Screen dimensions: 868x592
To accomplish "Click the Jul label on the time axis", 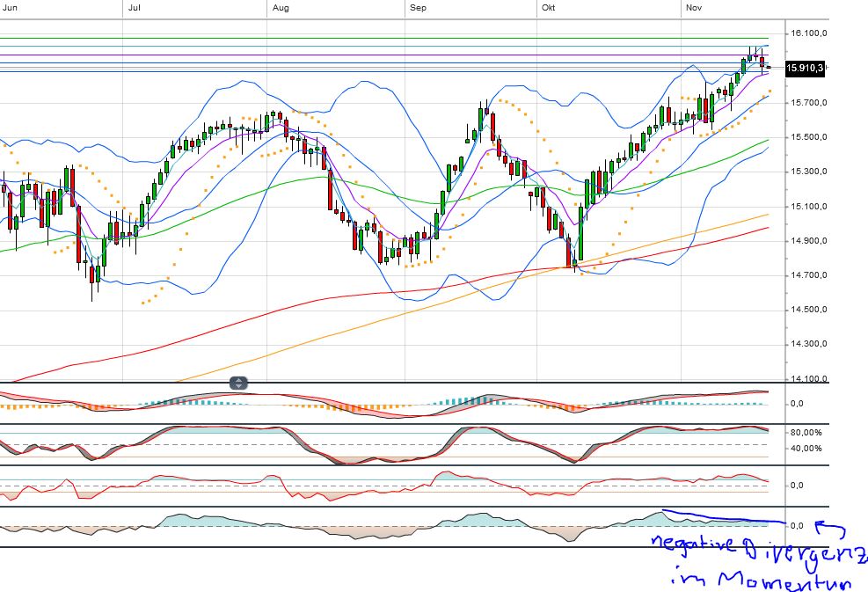I will click(x=134, y=8).
